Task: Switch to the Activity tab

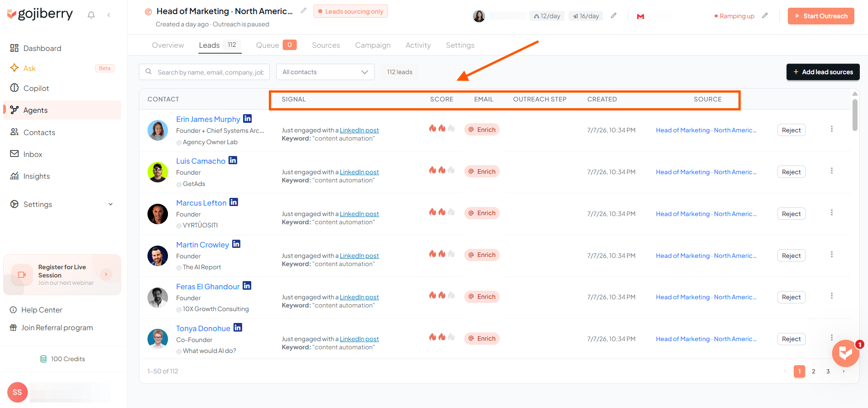Action: coord(418,45)
